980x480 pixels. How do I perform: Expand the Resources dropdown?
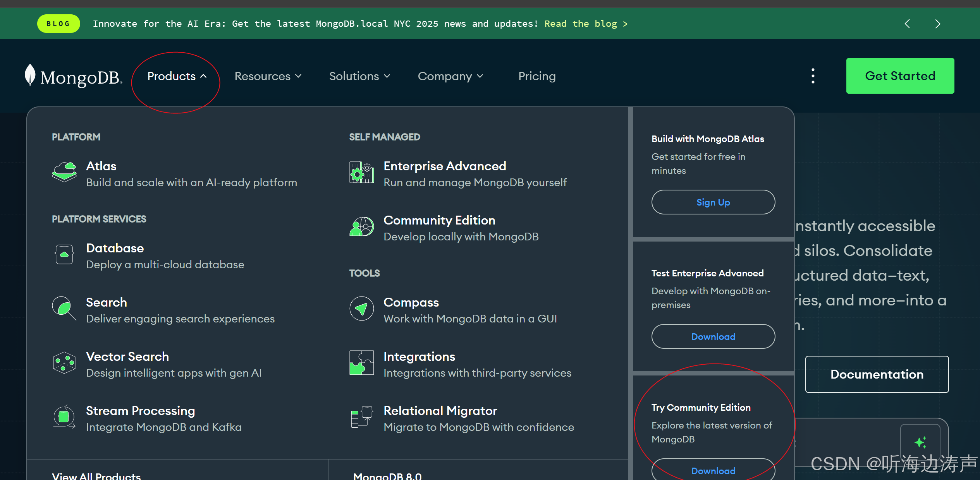(x=268, y=76)
